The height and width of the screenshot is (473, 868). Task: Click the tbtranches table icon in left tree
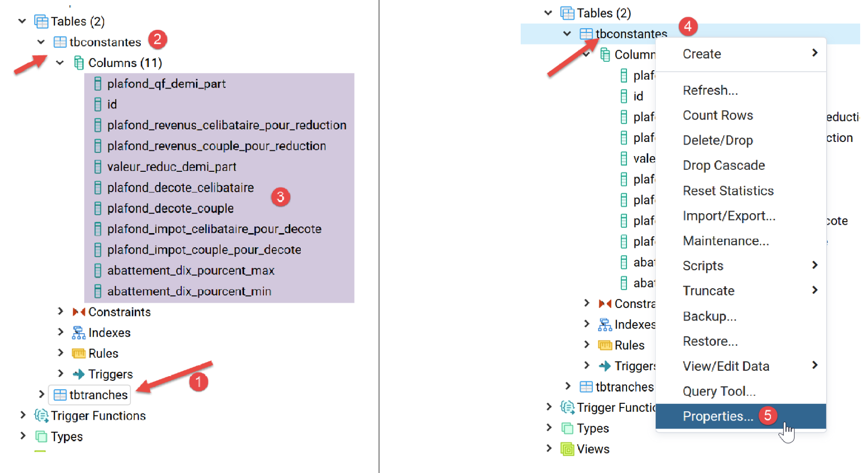(x=60, y=395)
